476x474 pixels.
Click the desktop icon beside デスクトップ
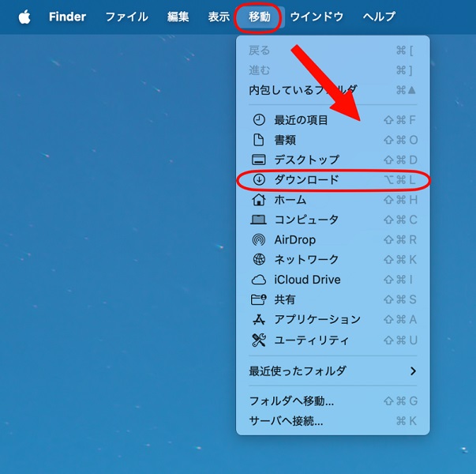tap(259, 160)
